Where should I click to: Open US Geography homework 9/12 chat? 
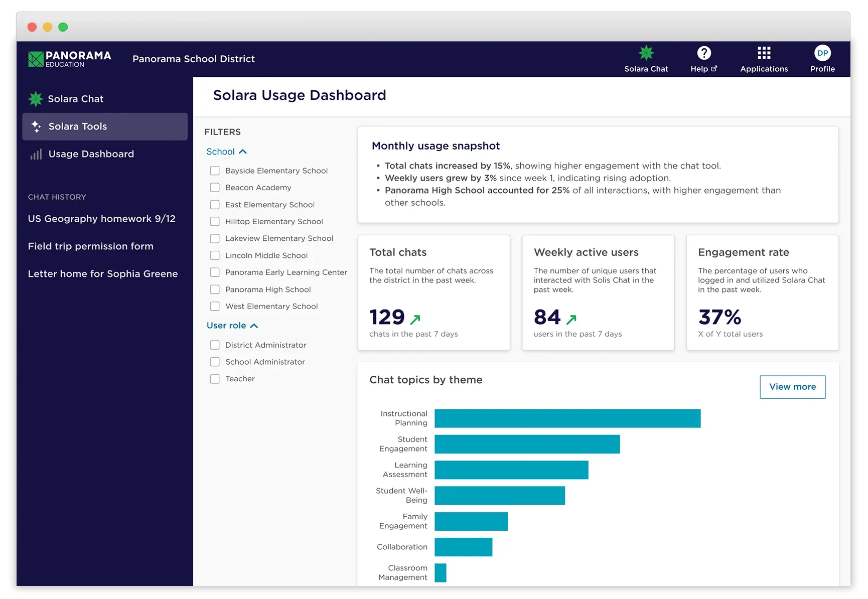[x=102, y=219]
